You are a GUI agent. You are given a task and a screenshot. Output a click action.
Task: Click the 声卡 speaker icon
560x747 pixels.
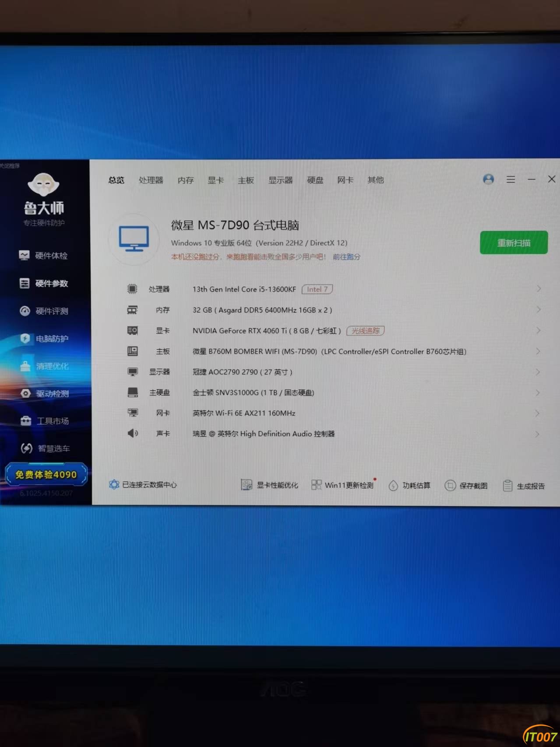(x=133, y=433)
